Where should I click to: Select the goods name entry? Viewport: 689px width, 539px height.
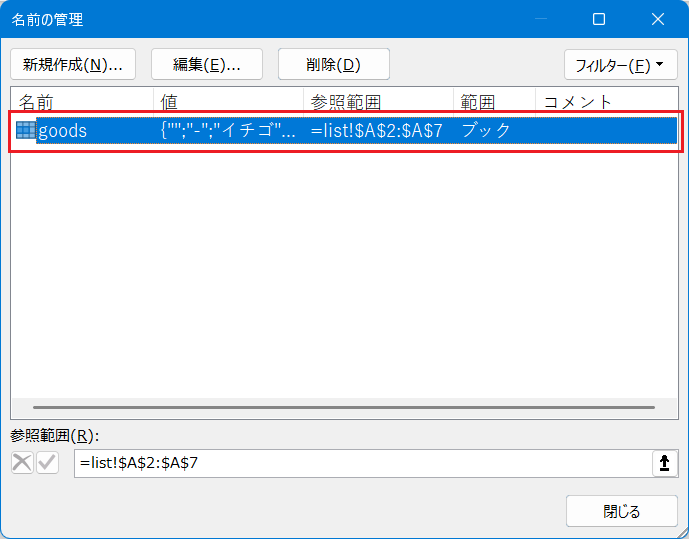pos(63,131)
